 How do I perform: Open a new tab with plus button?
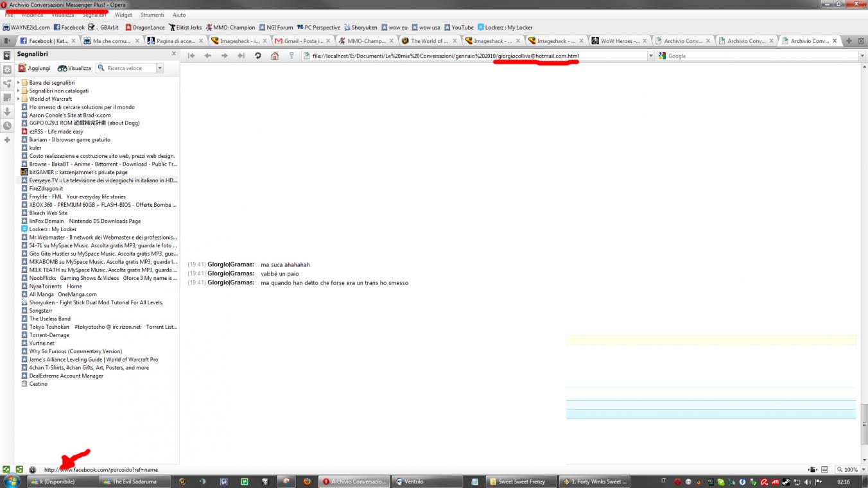point(849,41)
